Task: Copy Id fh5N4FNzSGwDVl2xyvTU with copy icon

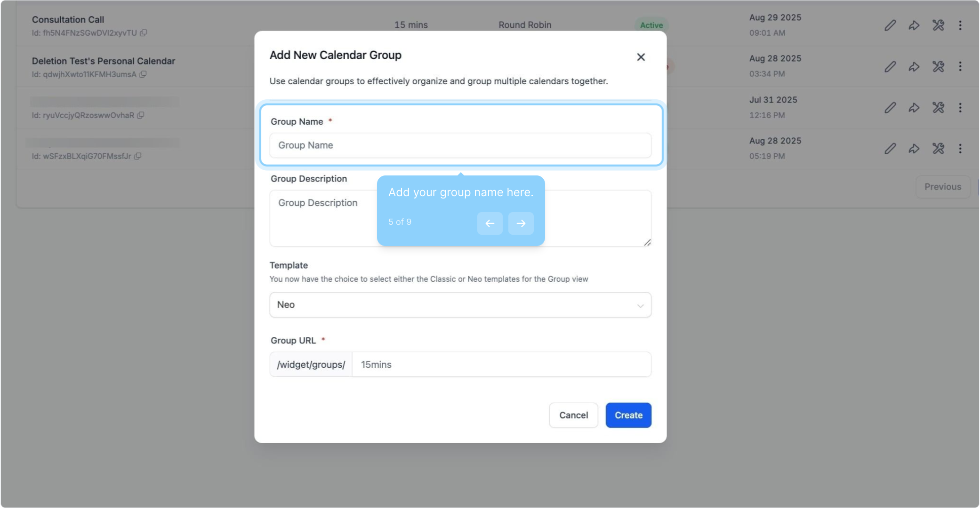Action: [144, 33]
